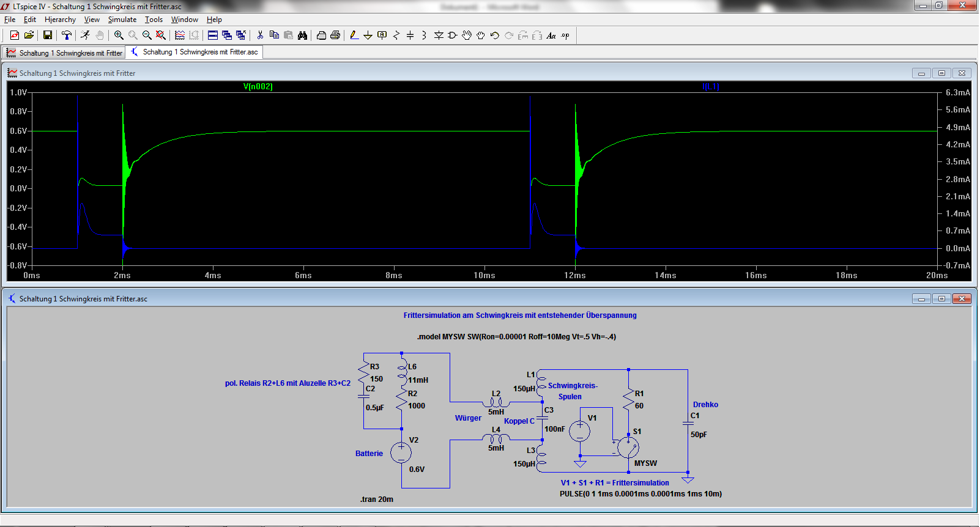
Task: Click the .tran 20m directive text
Action: pyautogui.click(x=377, y=499)
